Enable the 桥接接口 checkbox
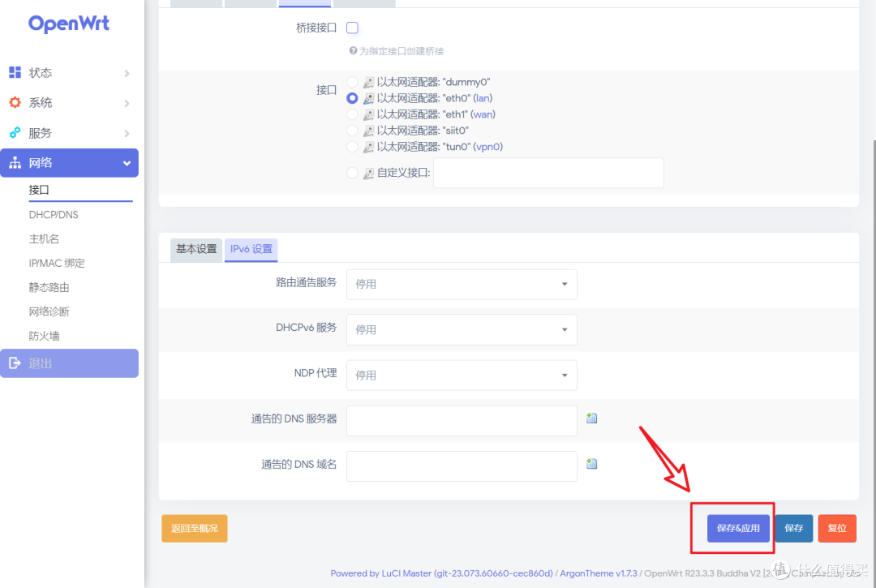 (x=352, y=27)
